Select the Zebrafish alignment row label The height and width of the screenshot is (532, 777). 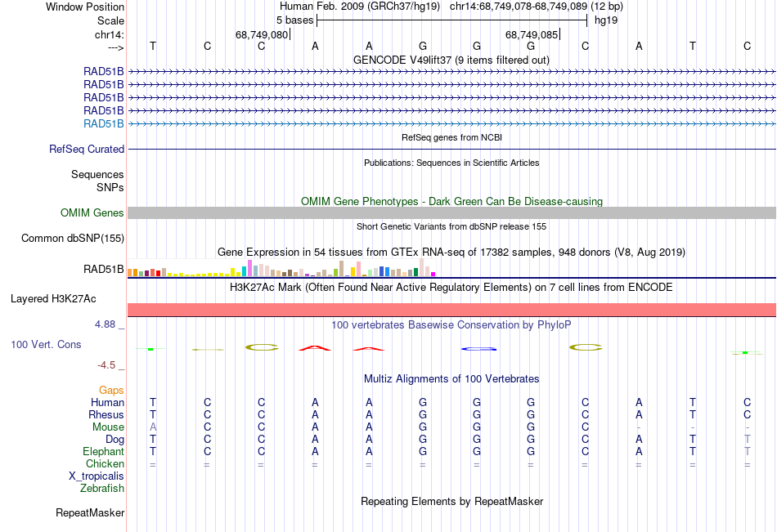[x=102, y=488]
